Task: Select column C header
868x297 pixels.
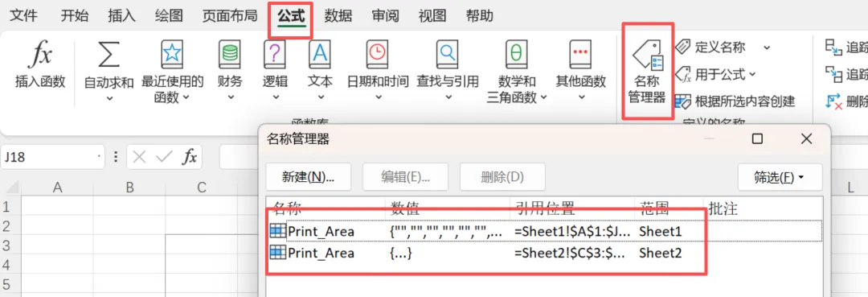Action: [x=202, y=188]
